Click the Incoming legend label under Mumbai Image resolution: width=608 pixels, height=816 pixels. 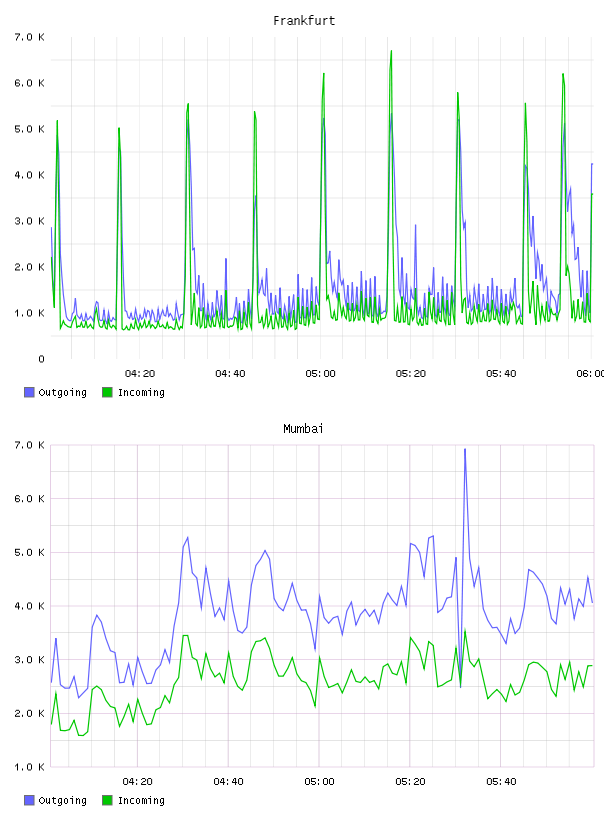click(141, 801)
